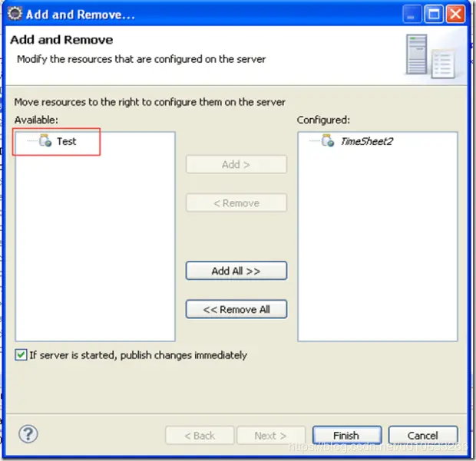This screenshot has width=476, height=461.
Task: Minimize the Add and Remove window
Action: pyautogui.click(x=412, y=14)
